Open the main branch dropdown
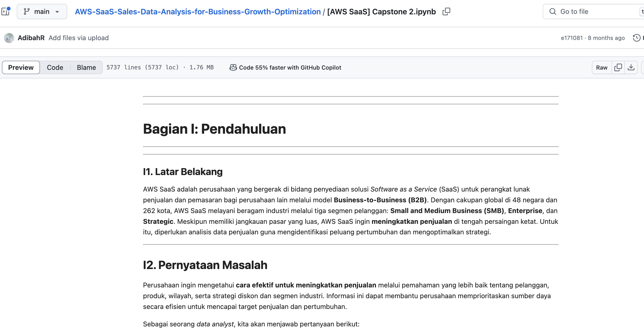 42,11
